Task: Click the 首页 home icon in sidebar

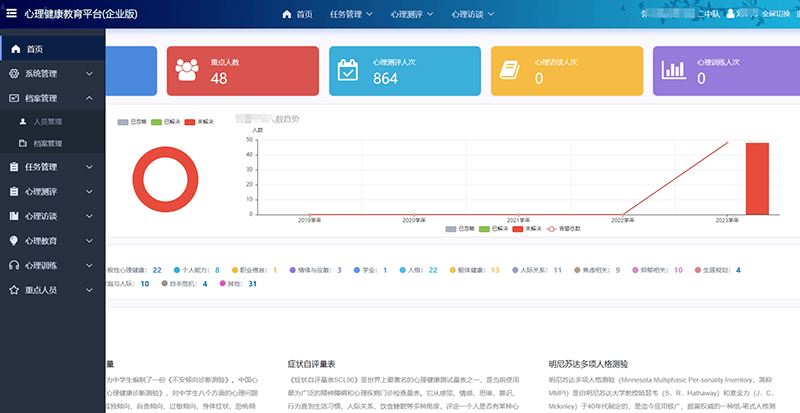Action: (x=14, y=49)
